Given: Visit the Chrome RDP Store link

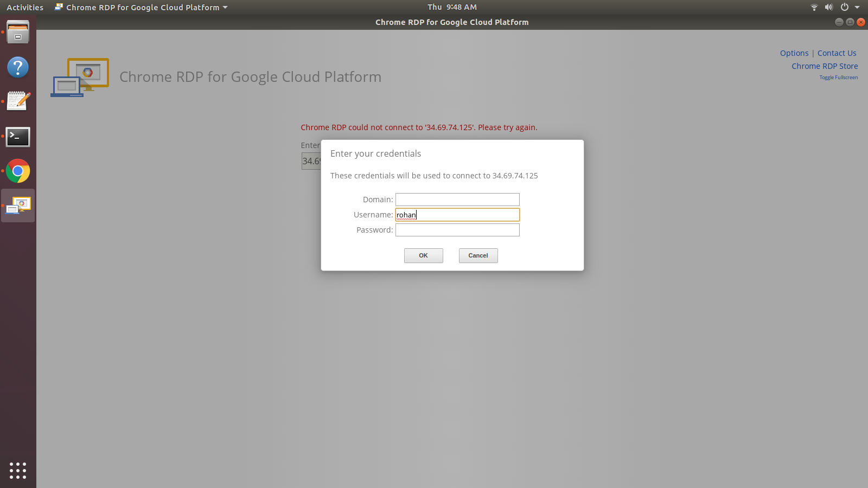Looking at the screenshot, I should (x=825, y=66).
